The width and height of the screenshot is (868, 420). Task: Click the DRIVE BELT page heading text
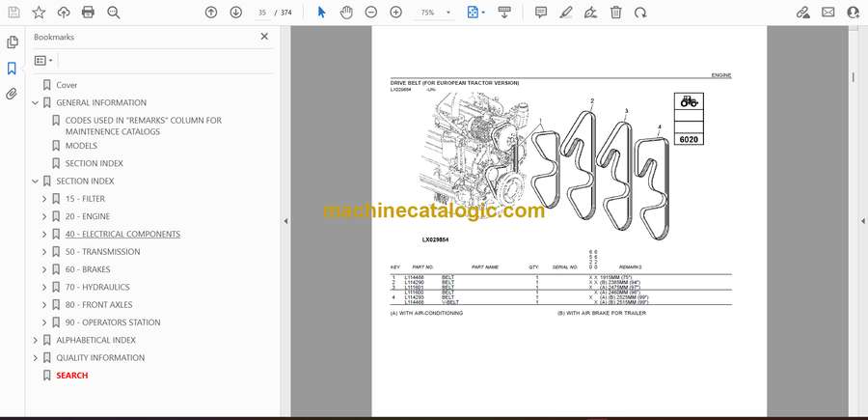tap(454, 83)
